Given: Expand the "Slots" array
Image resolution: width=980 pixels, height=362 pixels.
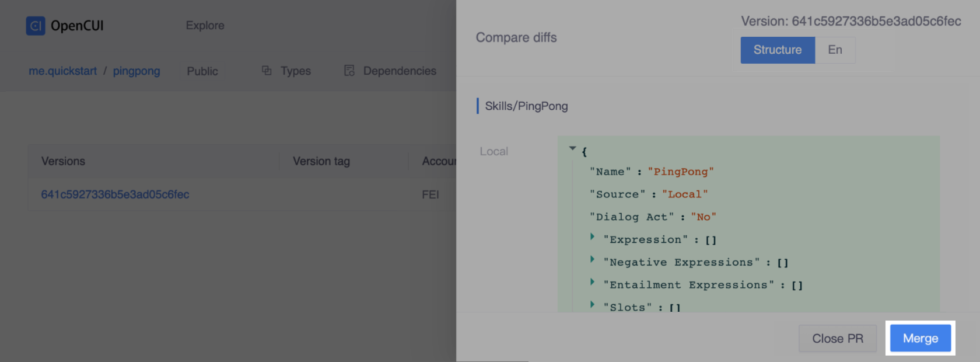Looking at the screenshot, I should click(x=592, y=304).
